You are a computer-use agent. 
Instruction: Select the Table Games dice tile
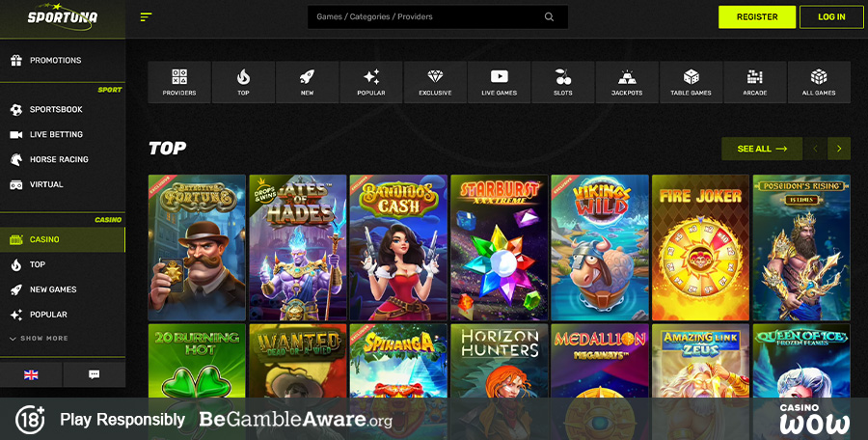point(691,82)
